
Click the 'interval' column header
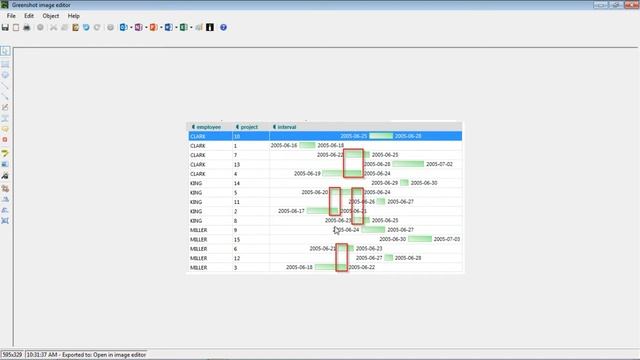tap(366, 127)
